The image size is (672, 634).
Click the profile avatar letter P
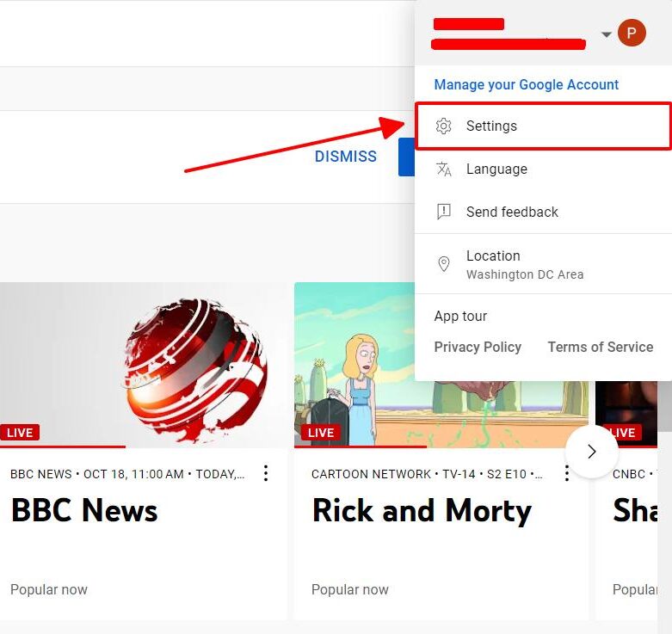[632, 33]
